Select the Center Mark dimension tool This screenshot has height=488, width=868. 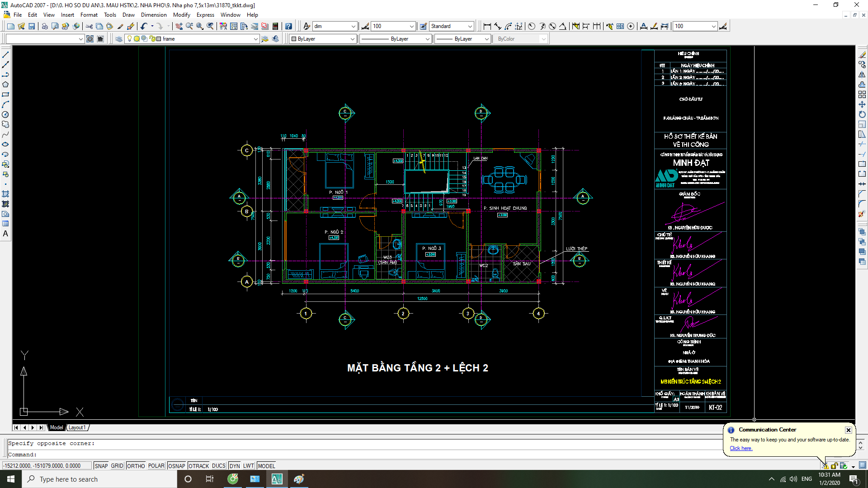coord(631,26)
